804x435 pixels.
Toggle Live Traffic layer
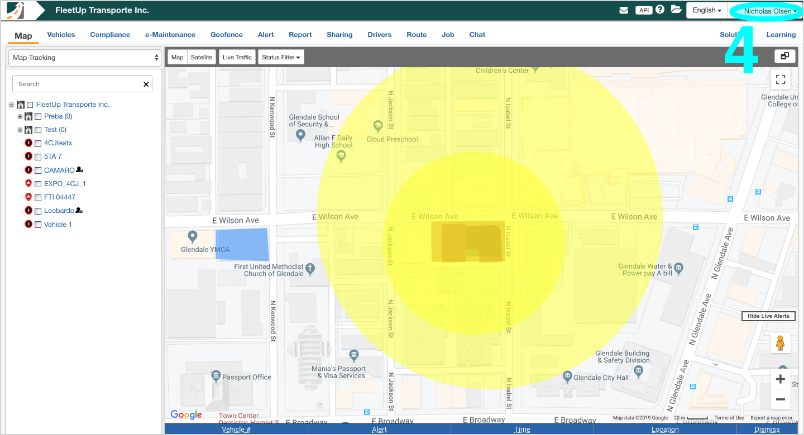pos(237,57)
